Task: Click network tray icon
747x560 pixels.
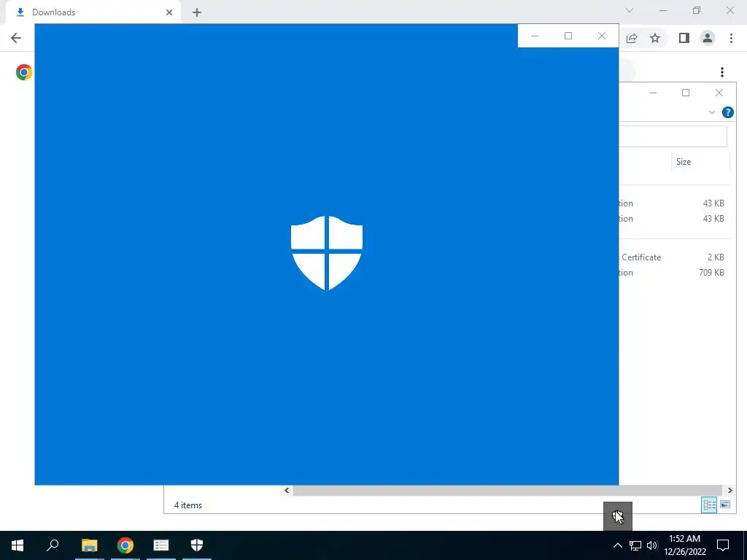Action: tap(635, 545)
